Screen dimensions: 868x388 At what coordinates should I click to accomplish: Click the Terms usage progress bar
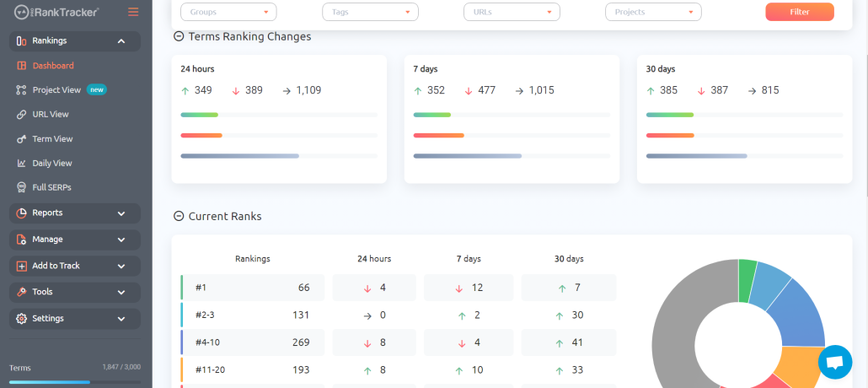[75, 382]
